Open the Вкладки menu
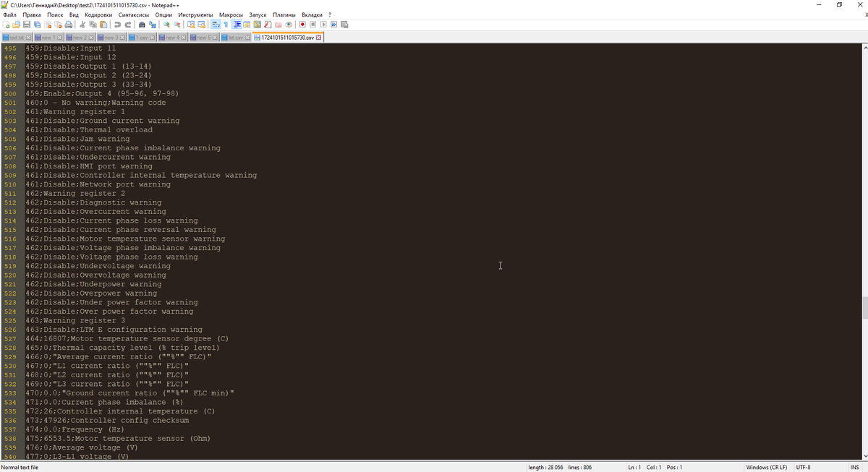 click(312, 14)
